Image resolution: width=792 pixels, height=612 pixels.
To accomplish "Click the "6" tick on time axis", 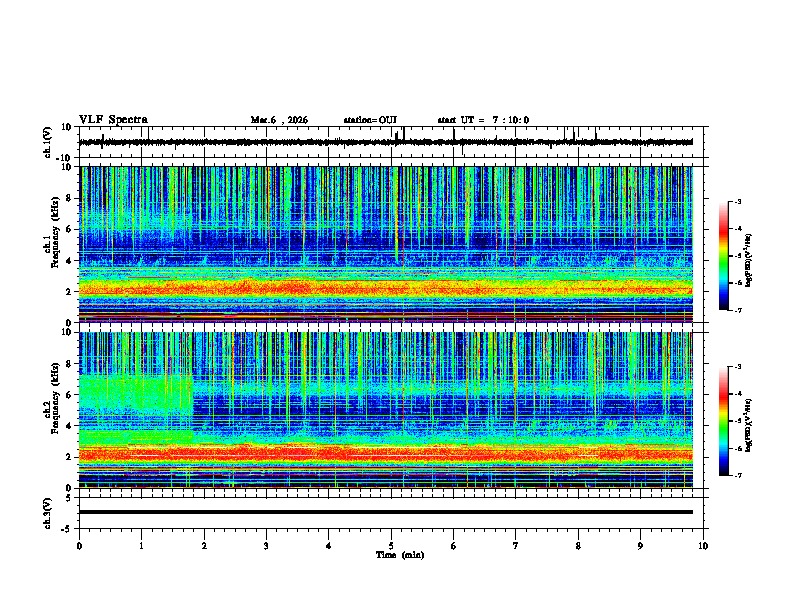I will tap(454, 546).
